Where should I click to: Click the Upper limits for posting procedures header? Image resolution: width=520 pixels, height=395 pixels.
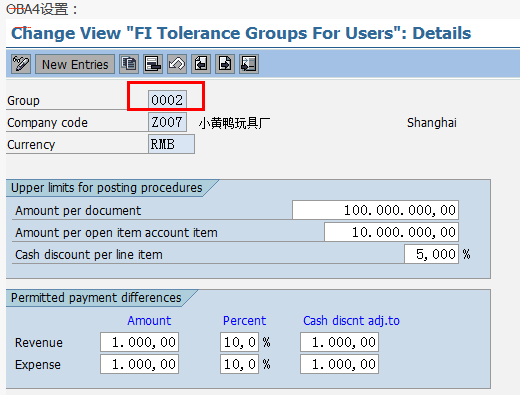(107, 188)
